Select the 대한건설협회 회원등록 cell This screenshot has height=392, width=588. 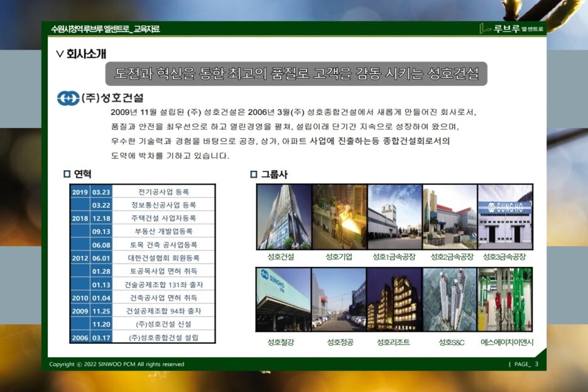[x=163, y=258]
